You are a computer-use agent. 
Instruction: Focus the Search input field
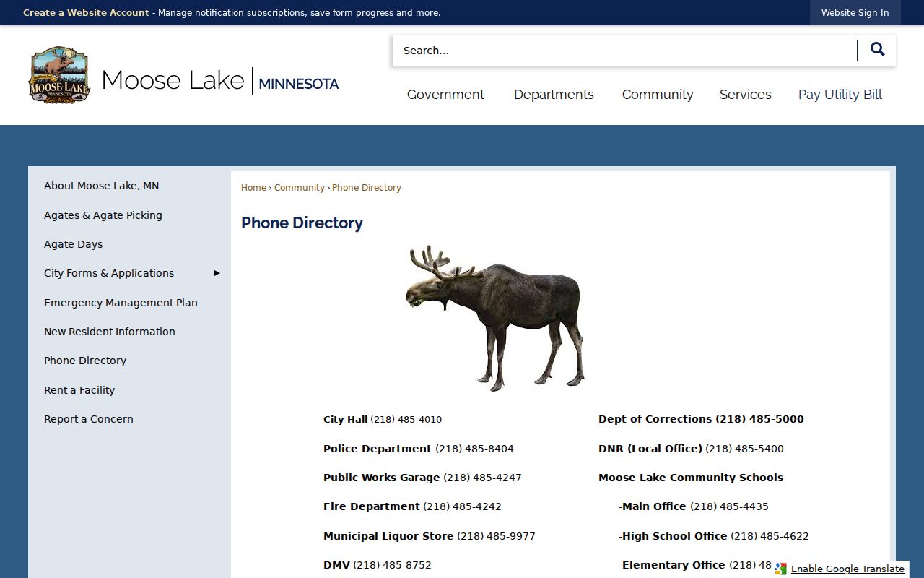[624, 51]
